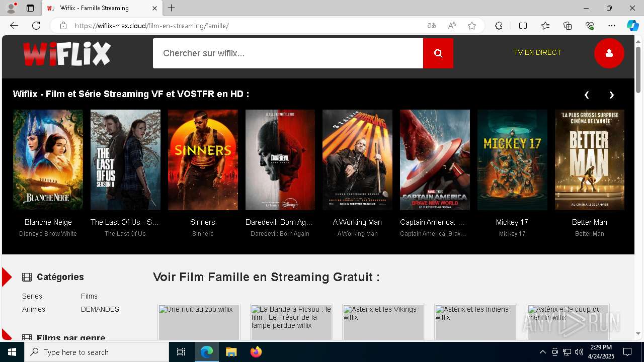Show hidden system tray icons
Image resolution: width=644 pixels, height=362 pixels.
coord(542,352)
